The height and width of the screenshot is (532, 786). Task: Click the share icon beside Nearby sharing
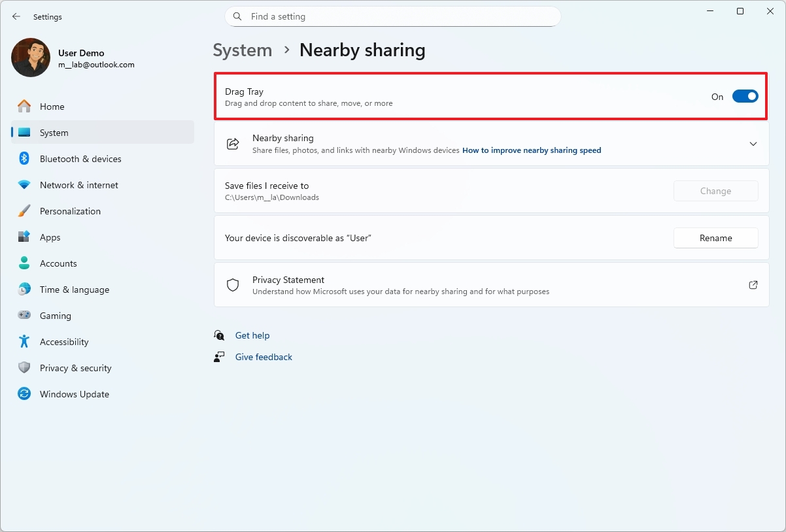pyautogui.click(x=233, y=143)
